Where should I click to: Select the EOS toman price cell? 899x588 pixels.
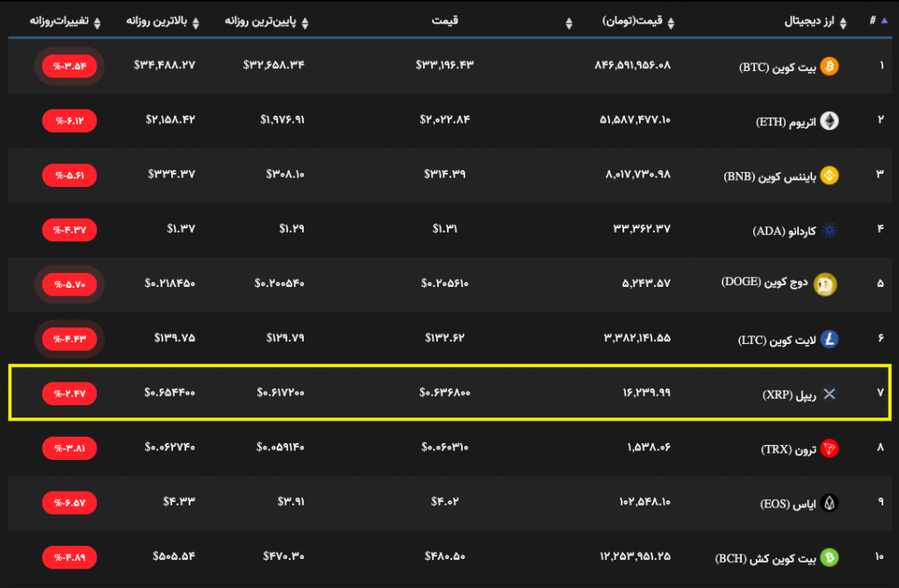point(644,501)
